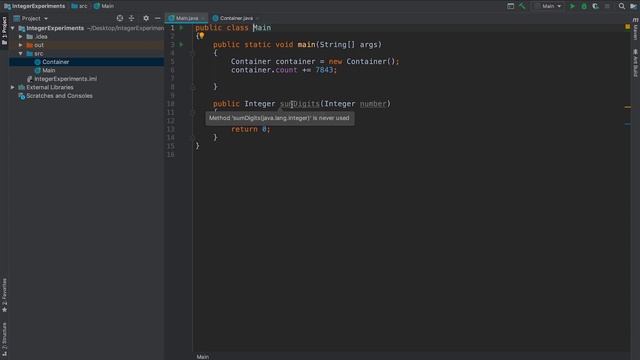Image resolution: width=640 pixels, height=360 pixels.
Task: Collapse the main method fold marker on line 4
Action: [193, 53]
